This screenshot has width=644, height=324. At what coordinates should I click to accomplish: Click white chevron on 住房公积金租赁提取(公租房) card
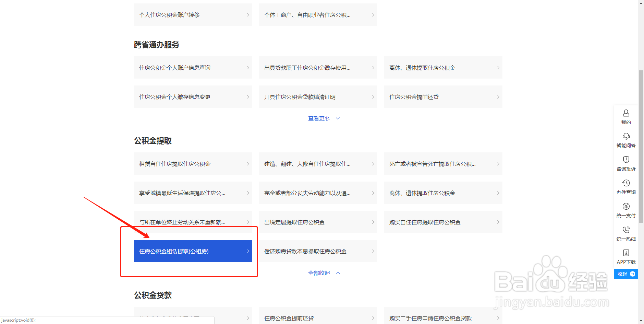(x=248, y=251)
